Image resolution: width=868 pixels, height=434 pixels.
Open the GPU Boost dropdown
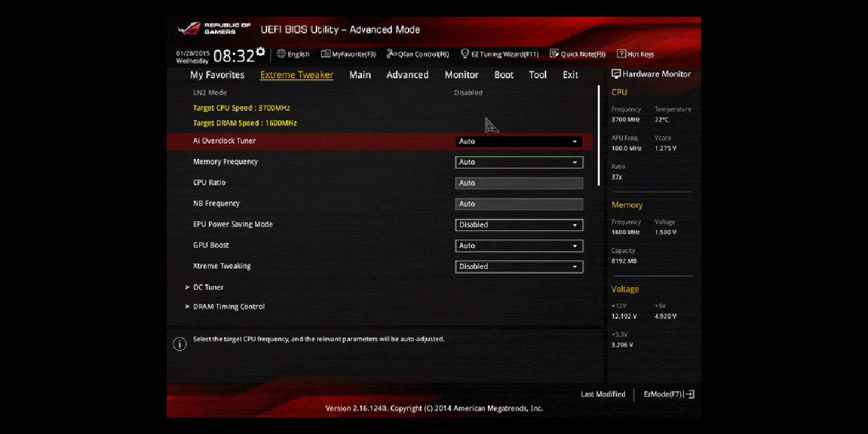[519, 246]
